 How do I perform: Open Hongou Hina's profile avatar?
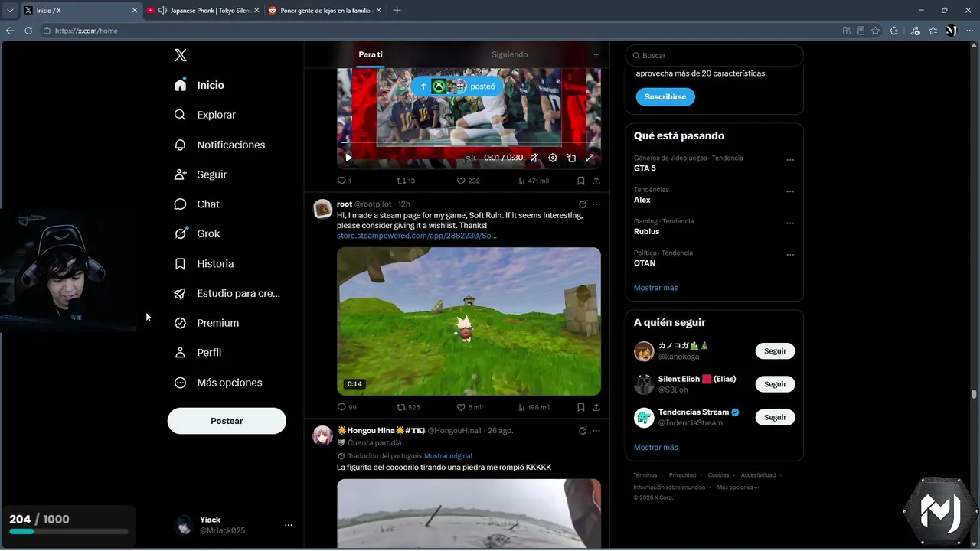click(322, 435)
